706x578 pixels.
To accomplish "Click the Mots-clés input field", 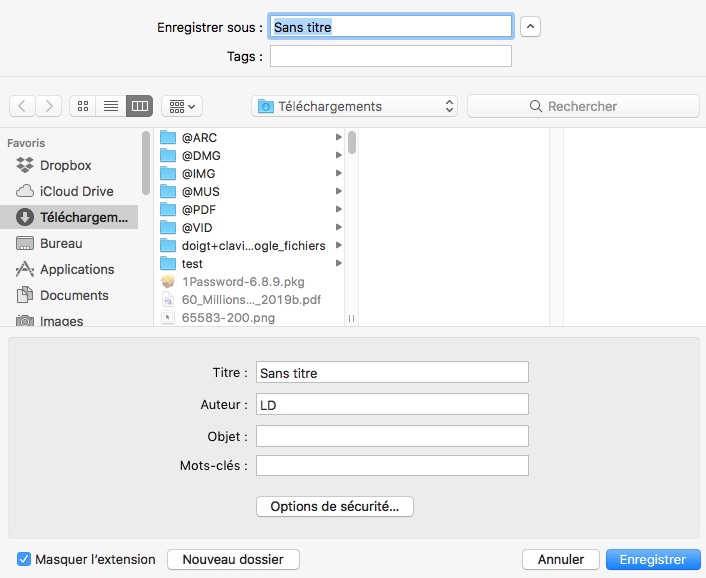I will point(392,466).
